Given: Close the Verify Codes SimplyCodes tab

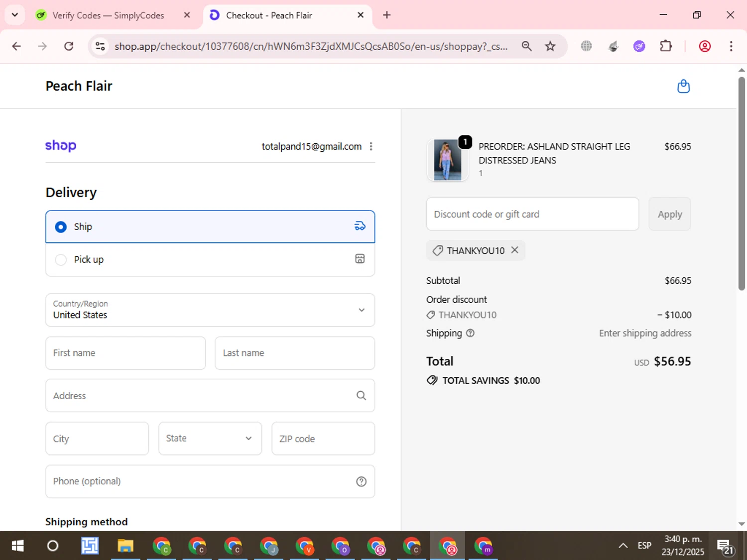Looking at the screenshot, I should (x=187, y=15).
